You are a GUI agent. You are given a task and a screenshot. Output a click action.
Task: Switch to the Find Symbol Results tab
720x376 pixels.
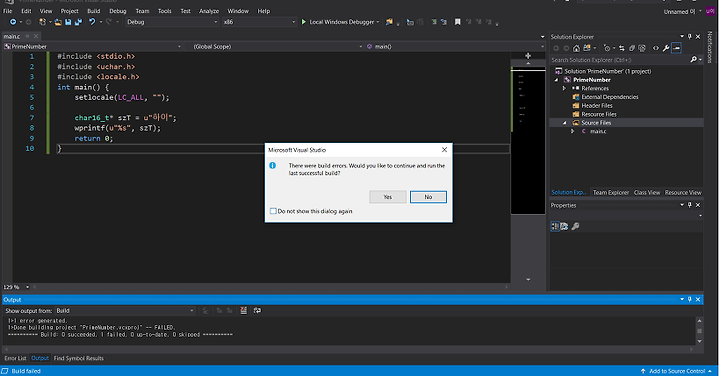point(79,358)
